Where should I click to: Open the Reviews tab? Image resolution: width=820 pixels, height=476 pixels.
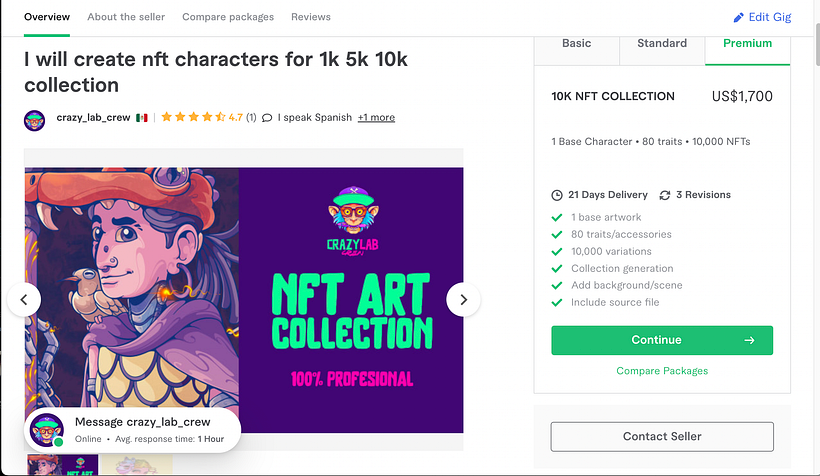tap(310, 17)
